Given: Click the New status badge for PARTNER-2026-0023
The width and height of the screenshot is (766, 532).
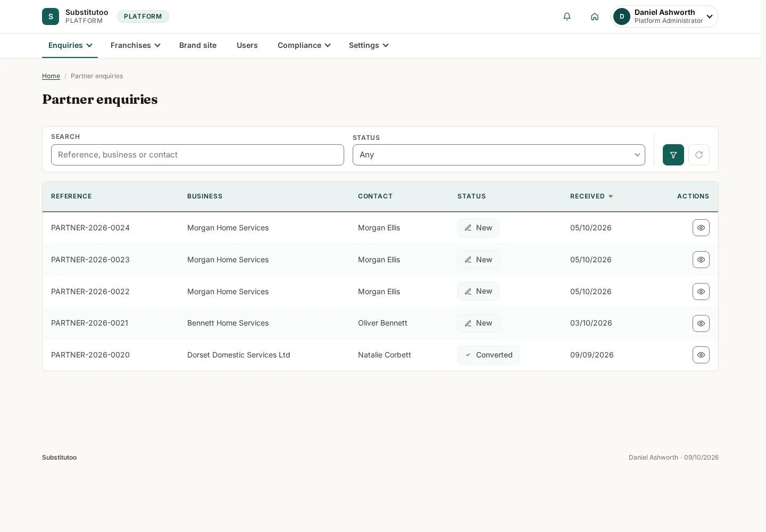Looking at the screenshot, I should coord(478,260).
